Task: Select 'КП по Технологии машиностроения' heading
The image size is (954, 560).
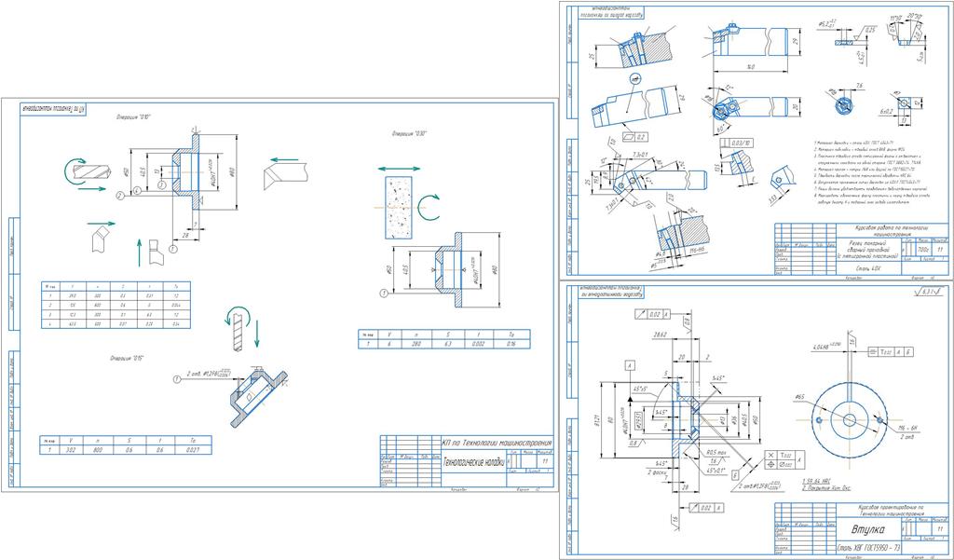Action: coord(497,442)
